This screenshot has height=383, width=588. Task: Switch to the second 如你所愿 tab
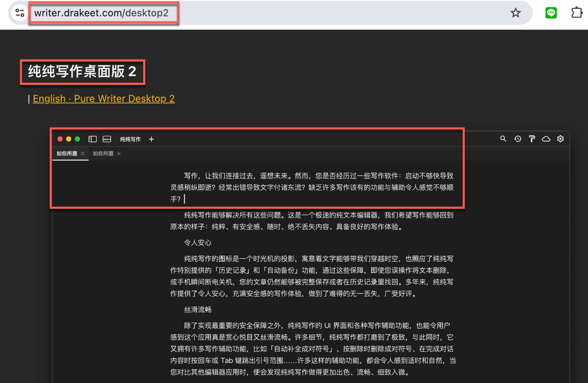(103, 154)
